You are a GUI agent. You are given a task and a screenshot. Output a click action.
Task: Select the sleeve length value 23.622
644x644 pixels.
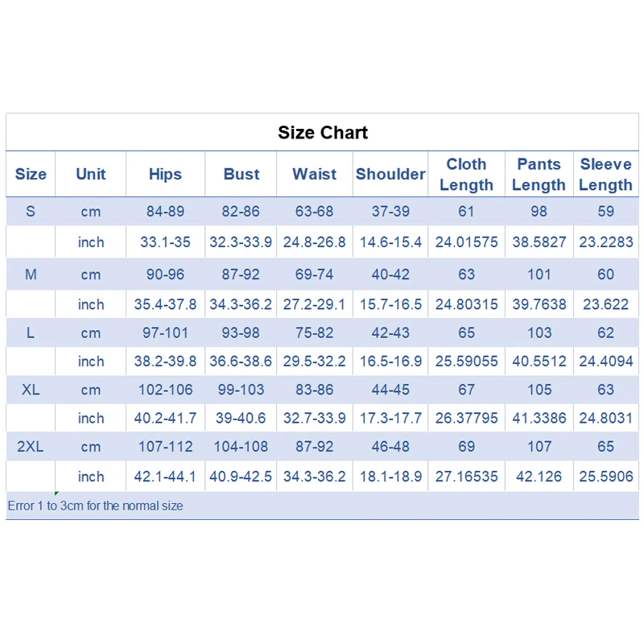[605, 304]
